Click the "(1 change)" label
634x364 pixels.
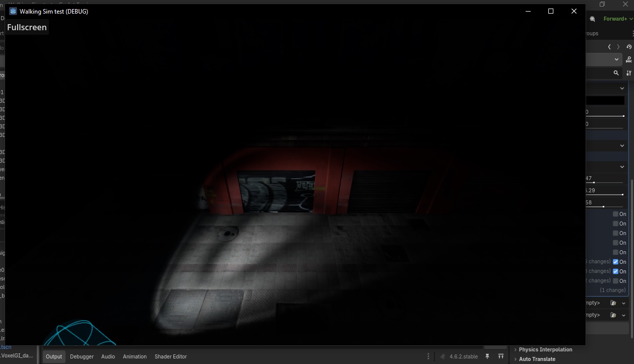(612, 290)
